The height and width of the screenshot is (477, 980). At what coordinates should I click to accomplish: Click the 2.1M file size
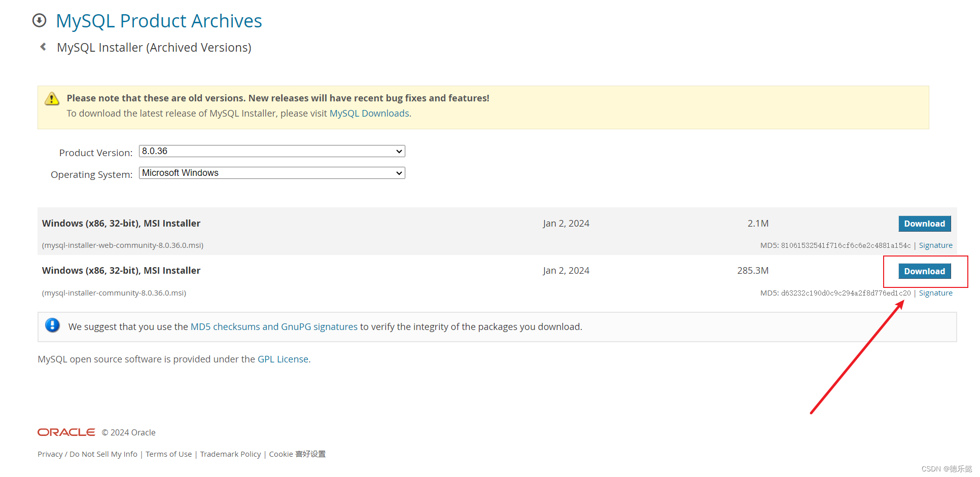pos(758,224)
